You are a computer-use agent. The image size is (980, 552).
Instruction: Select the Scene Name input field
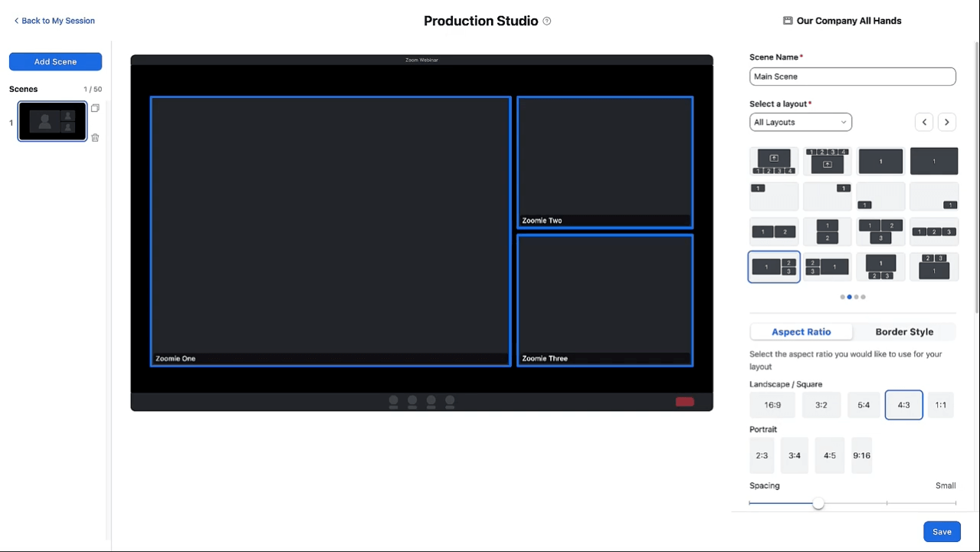coord(852,76)
